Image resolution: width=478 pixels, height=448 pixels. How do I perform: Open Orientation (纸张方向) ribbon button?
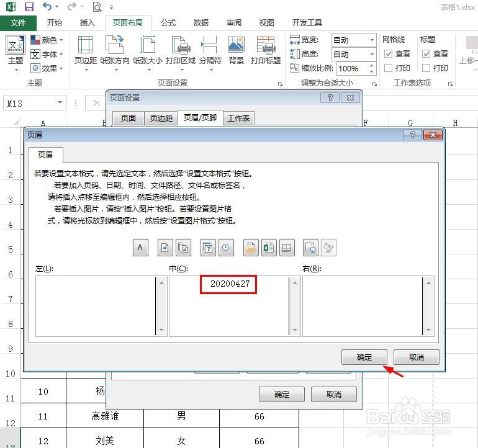115,53
